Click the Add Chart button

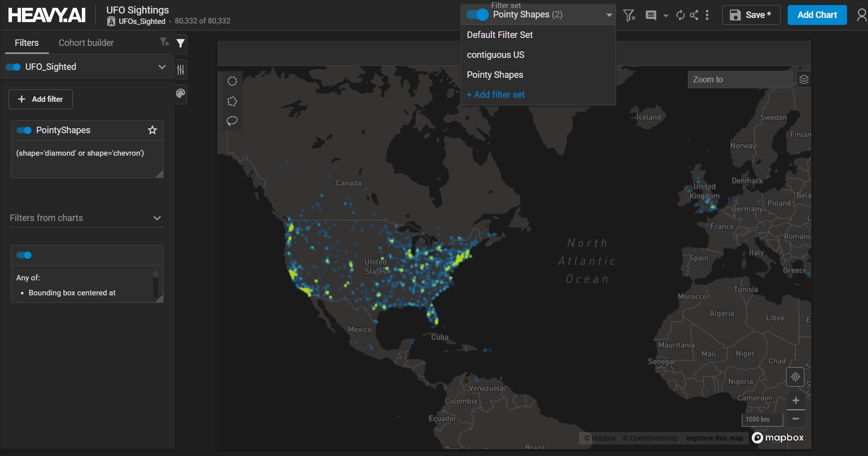pyautogui.click(x=817, y=15)
